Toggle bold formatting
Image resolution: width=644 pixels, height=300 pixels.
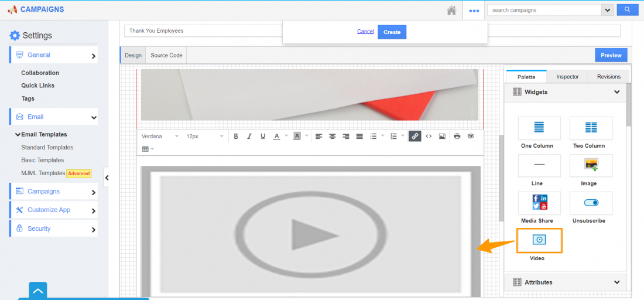point(236,137)
